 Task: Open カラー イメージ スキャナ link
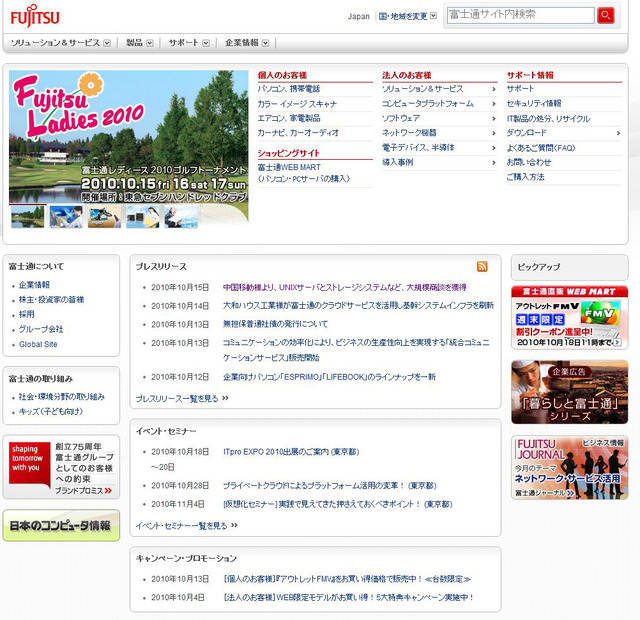[x=297, y=104]
